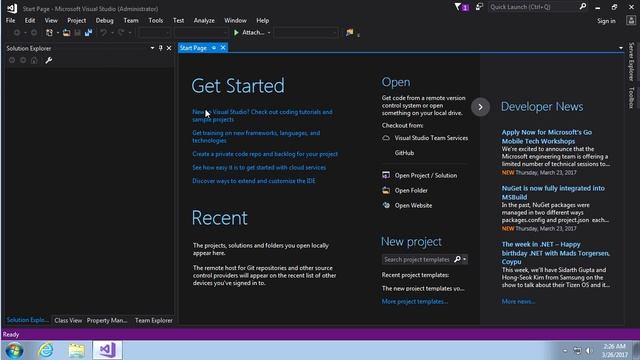The height and width of the screenshot is (360, 640).
Task: Switch to the Property Manager tab
Action: click(x=107, y=320)
